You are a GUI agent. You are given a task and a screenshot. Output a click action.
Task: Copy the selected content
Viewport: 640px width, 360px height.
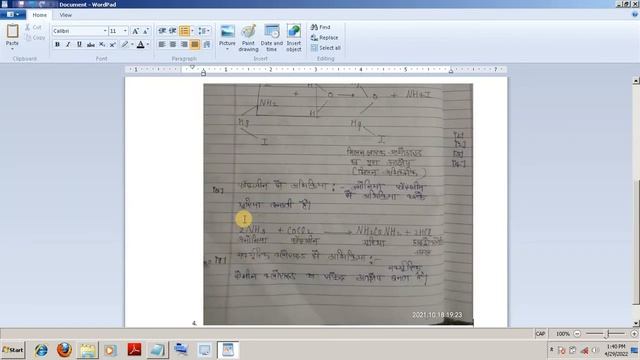35,38
